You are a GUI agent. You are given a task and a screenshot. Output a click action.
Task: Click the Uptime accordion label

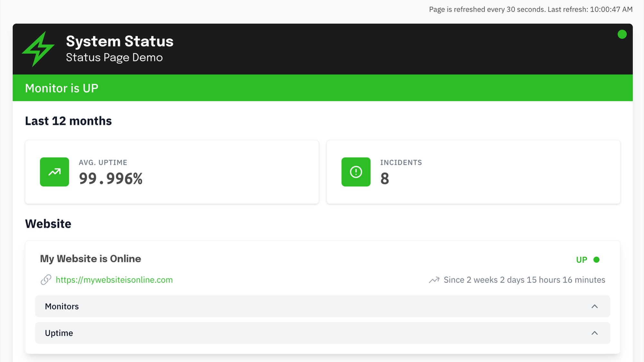tap(59, 333)
